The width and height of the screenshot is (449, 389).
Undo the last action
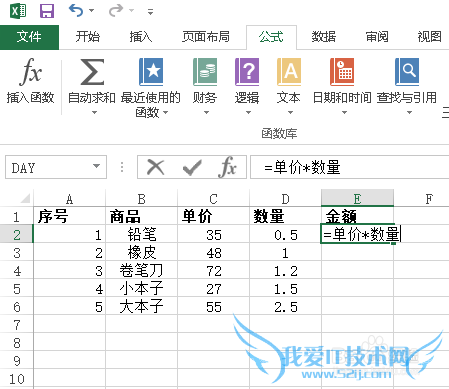(76, 11)
